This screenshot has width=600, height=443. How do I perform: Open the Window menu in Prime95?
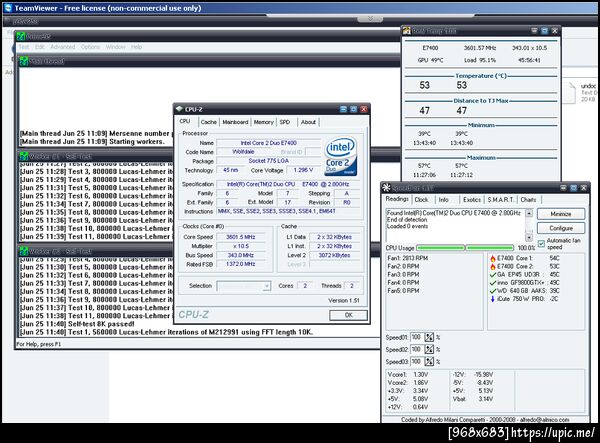coord(116,47)
